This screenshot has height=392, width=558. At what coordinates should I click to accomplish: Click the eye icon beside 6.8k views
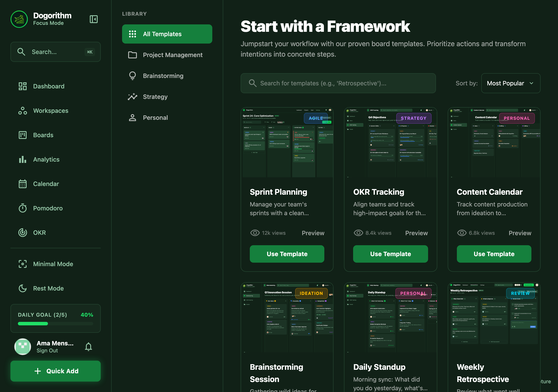(x=462, y=233)
